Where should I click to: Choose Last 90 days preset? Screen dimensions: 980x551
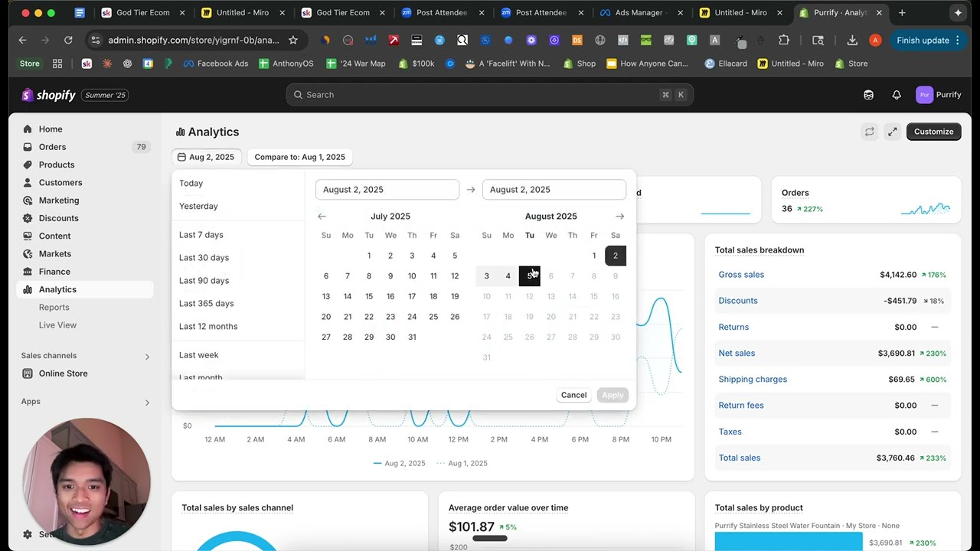(x=204, y=281)
